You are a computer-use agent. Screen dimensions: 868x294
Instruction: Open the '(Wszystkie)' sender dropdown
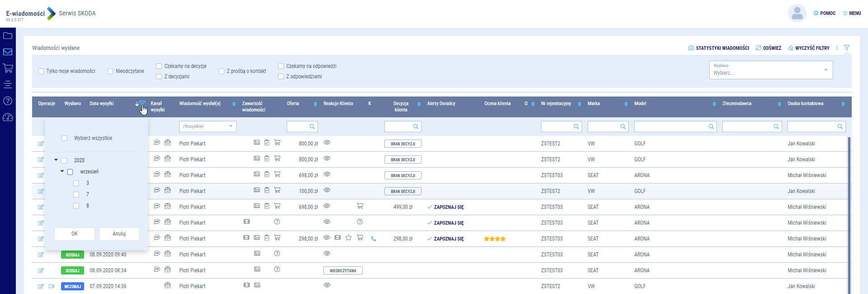(208, 126)
